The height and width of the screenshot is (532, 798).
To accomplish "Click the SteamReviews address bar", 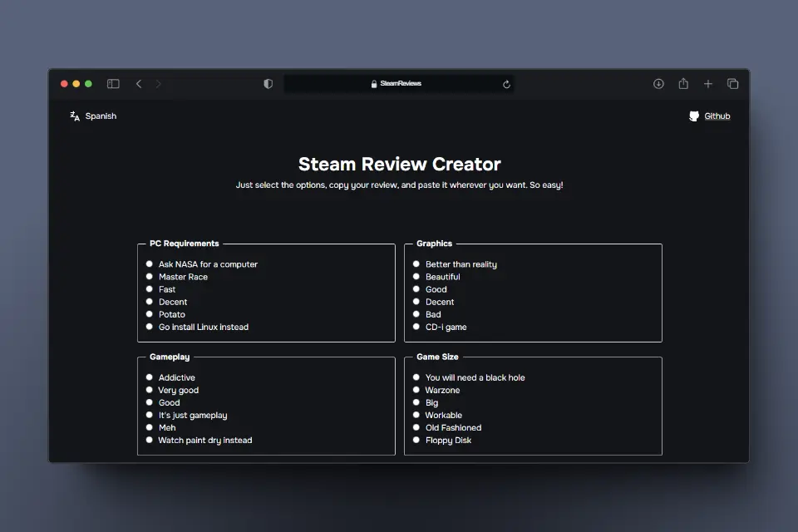I will pyautogui.click(x=398, y=84).
